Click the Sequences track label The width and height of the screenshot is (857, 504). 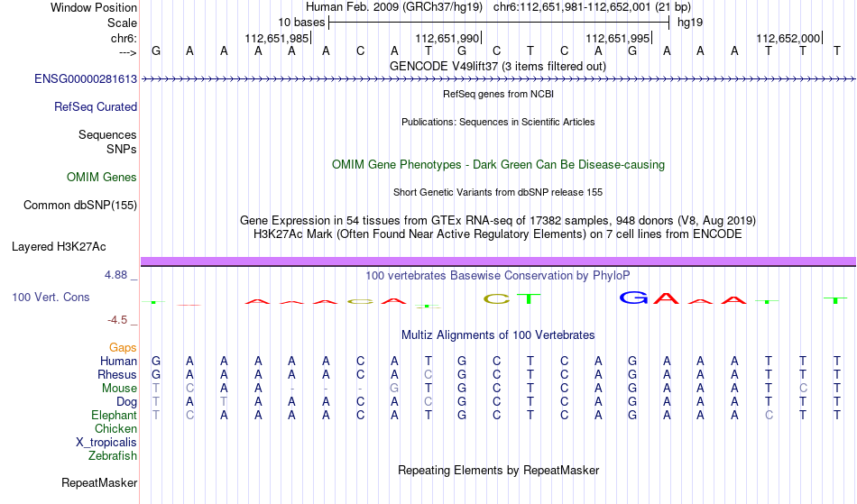click(x=107, y=135)
